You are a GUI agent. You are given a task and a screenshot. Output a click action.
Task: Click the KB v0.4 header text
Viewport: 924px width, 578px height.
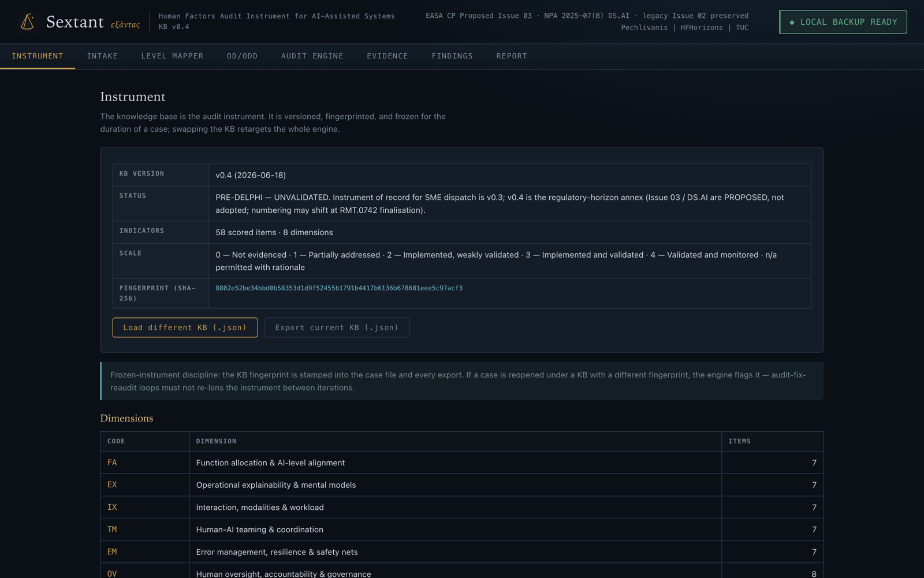tap(174, 27)
